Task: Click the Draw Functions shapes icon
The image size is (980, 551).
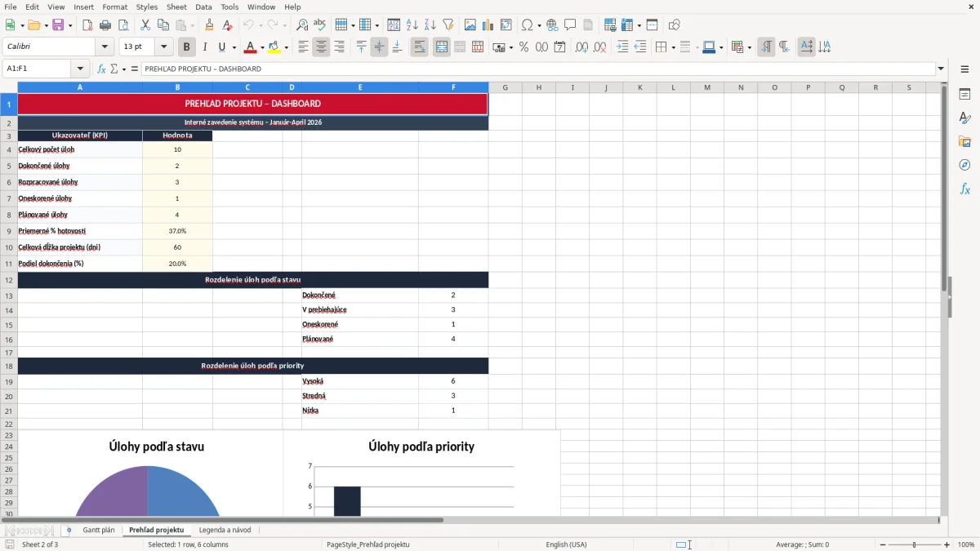Action: coord(674,25)
